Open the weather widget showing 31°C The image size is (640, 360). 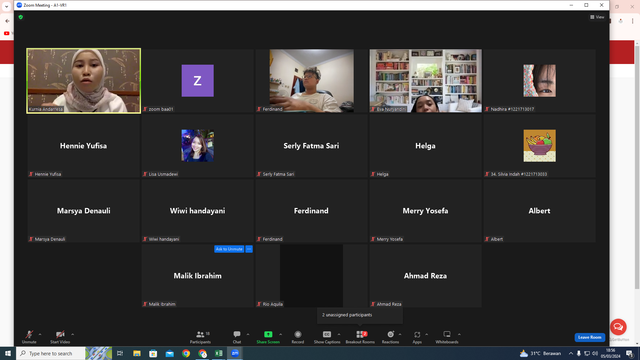tap(540, 353)
